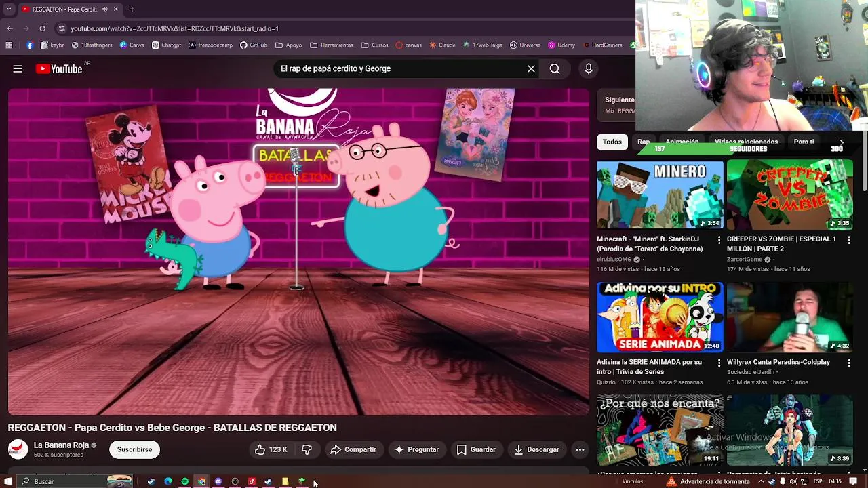
Task: Open the Facebook bookmark icon
Action: point(30,45)
